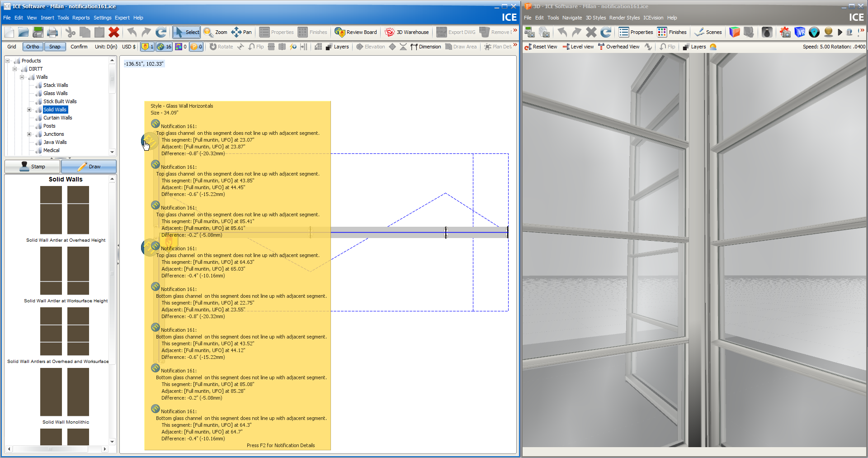Click the red gear camera settings icon
This screenshot has height=458, width=868.
[x=785, y=32]
